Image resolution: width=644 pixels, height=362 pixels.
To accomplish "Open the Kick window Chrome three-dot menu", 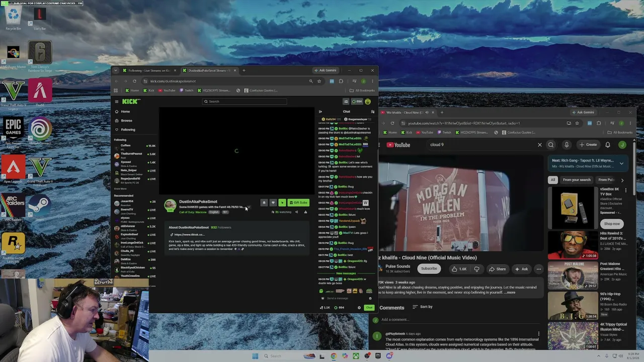I will [372, 81].
